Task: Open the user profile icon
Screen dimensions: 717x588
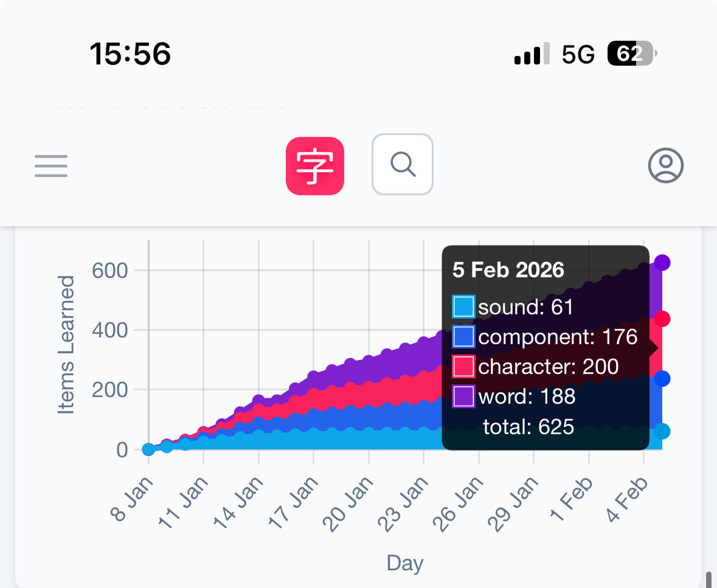Action: [666, 165]
